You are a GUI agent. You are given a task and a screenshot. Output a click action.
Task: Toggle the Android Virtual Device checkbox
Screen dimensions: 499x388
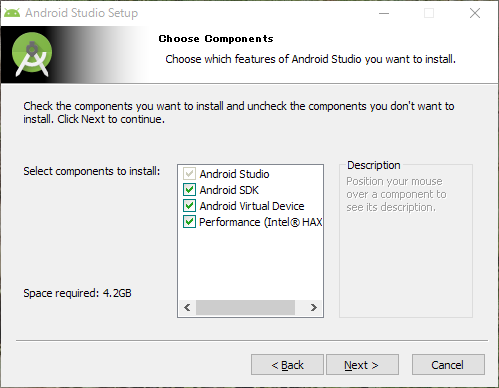[189, 206]
